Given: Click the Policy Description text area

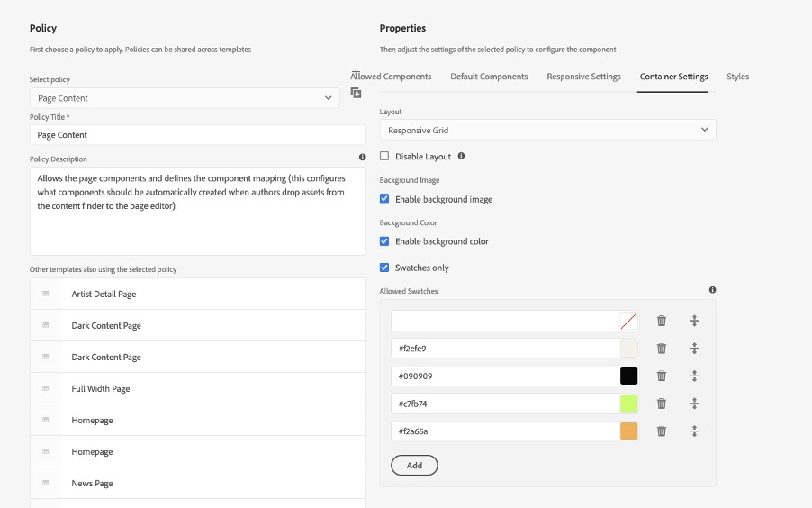Looking at the screenshot, I should point(198,211).
